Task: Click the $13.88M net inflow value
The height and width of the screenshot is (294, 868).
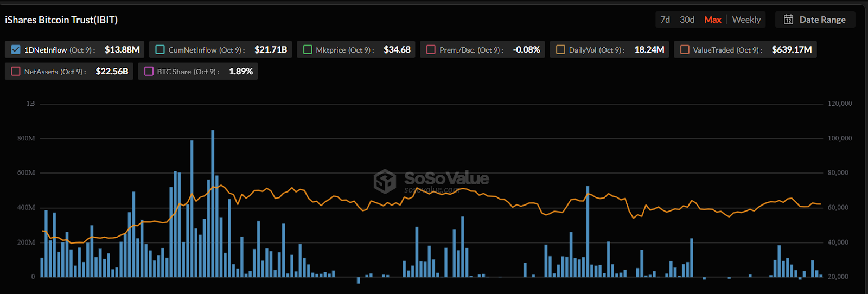Action: [122, 49]
